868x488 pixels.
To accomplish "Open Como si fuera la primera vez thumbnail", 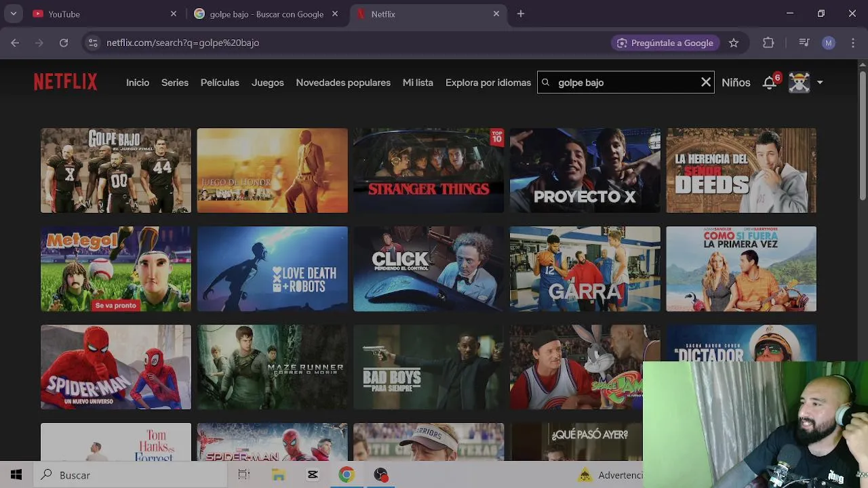I will point(741,269).
